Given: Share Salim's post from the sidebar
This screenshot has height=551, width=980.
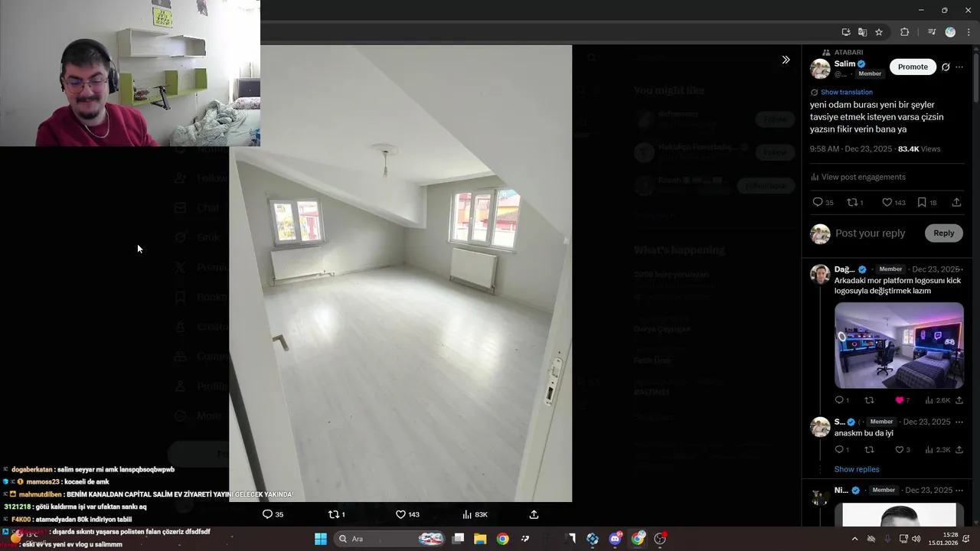Looking at the screenshot, I should click(956, 203).
